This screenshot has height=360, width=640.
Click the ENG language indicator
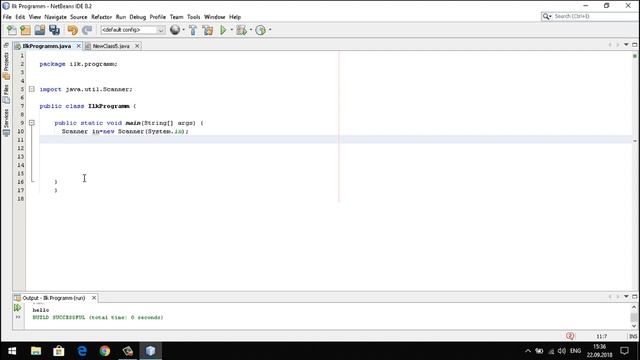tap(576, 351)
